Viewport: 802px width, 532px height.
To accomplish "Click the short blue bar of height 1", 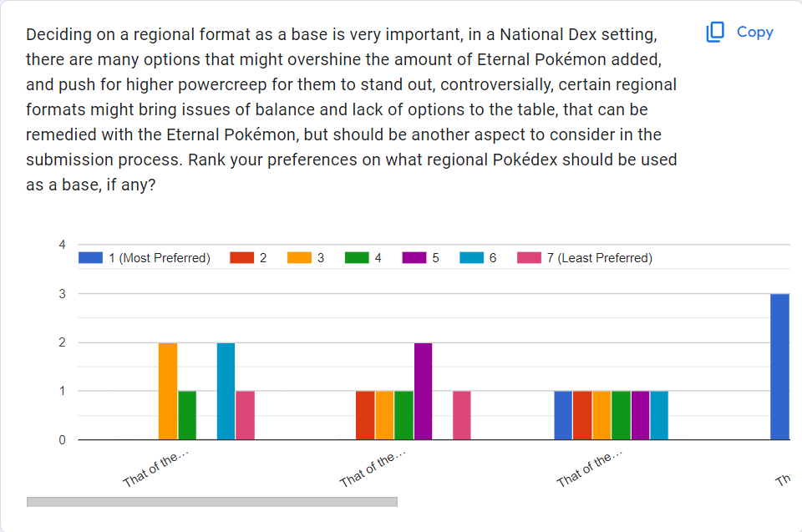I will [x=563, y=415].
